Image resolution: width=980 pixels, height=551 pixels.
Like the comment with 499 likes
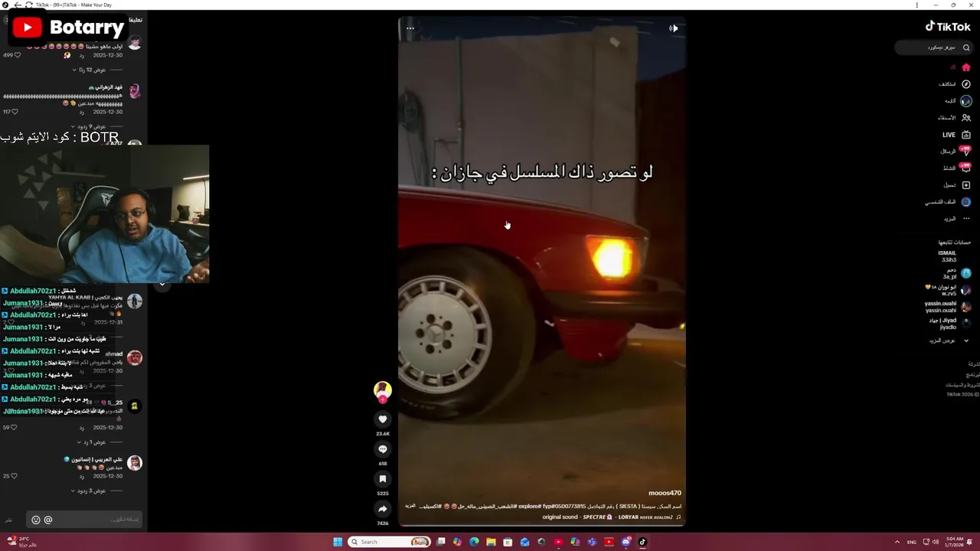tap(17, 55)
